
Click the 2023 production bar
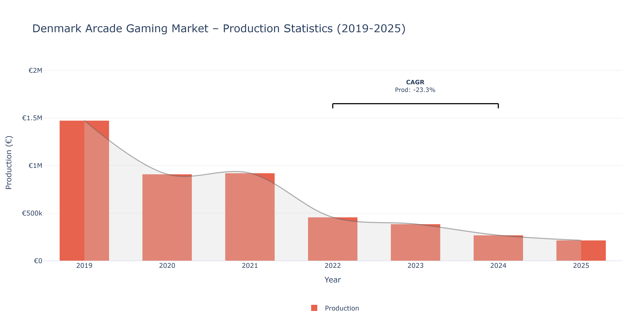point(415,242)
